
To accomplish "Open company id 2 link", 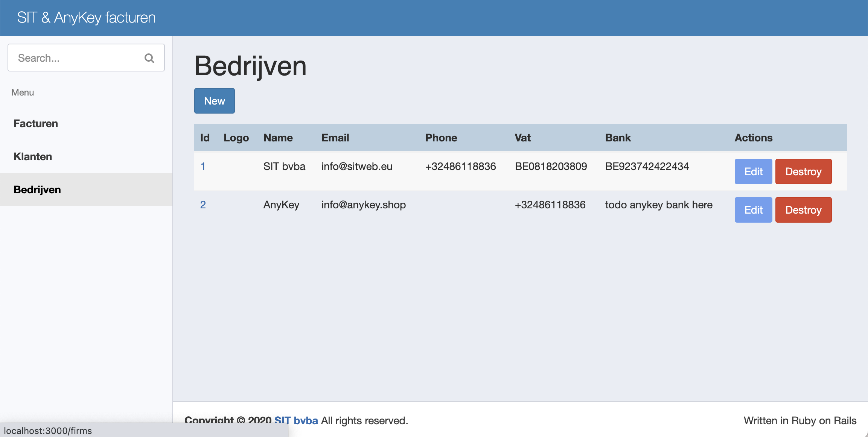I will [x=203, y=205].
